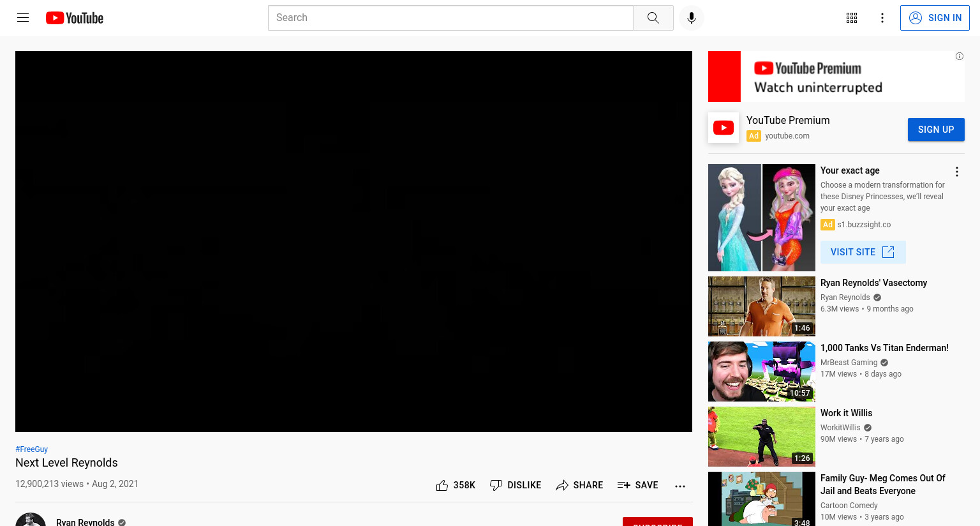Open the YouTube apps grid
980x526 pixels.
[x=852, y=18]
